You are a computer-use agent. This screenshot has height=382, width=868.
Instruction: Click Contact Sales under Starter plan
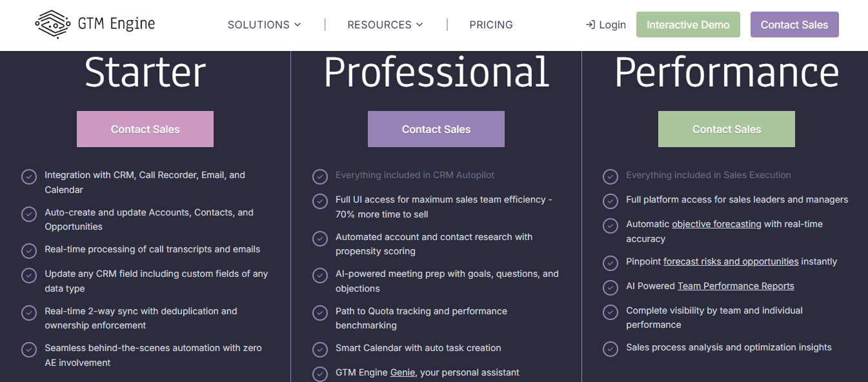coord(145,129)
